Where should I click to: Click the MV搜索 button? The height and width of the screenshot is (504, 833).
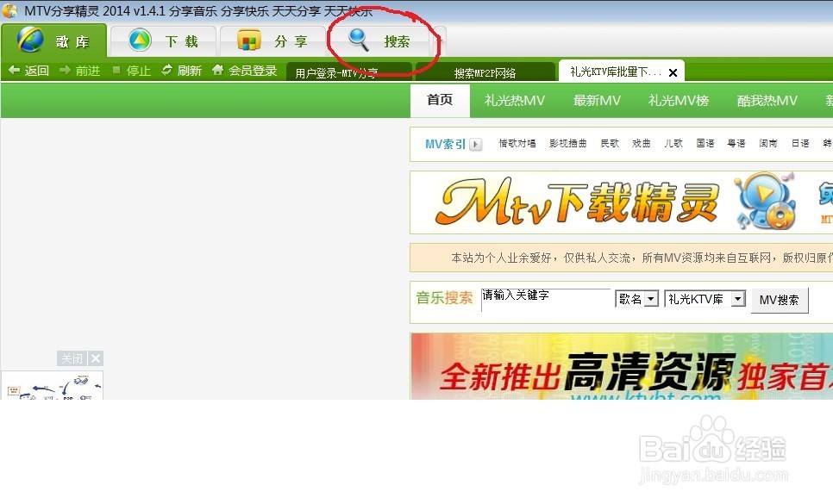click(780, 301)
